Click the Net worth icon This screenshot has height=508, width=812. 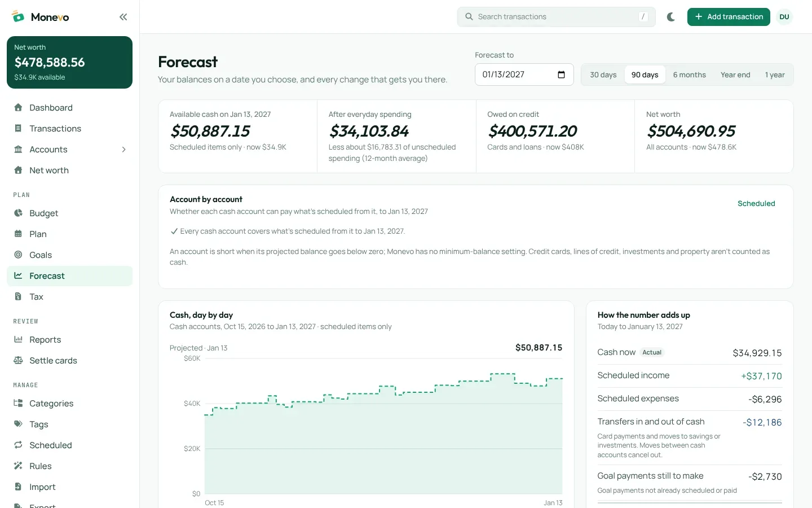[18, 170]
